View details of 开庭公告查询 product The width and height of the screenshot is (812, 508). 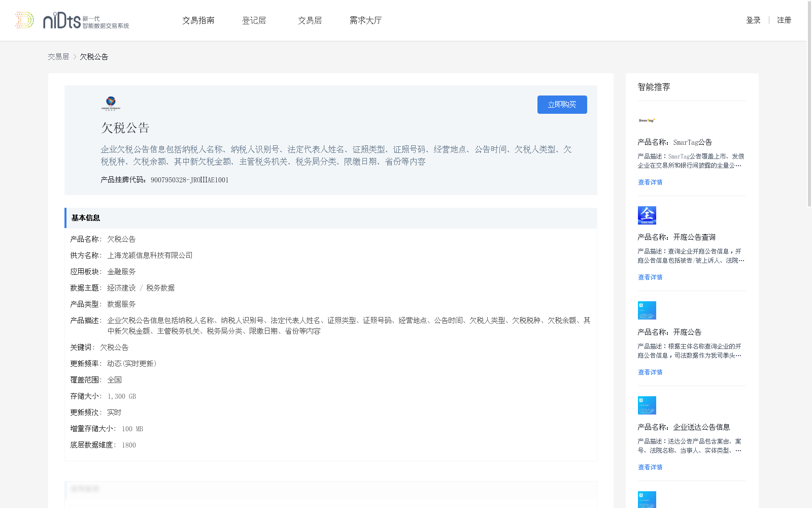tap(650, 277)
